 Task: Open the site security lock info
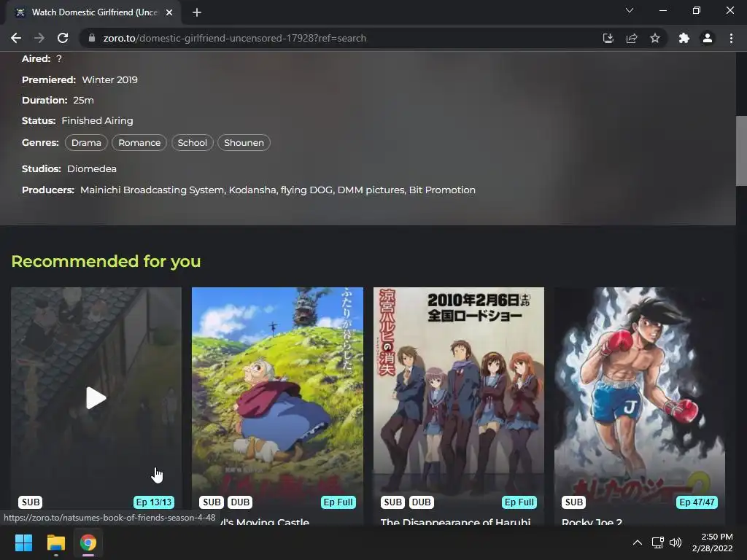click(91, 38)
